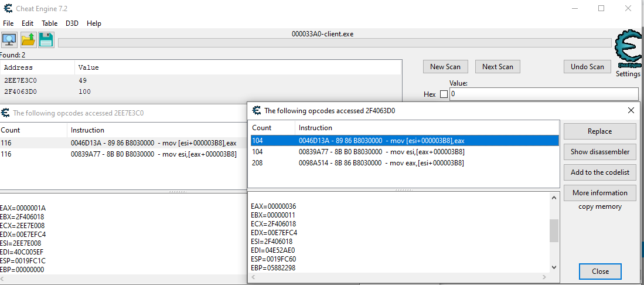Maximize the Cheat Engine window
Viewport: 644px width, 285px height.
click(x=601, y=8)
